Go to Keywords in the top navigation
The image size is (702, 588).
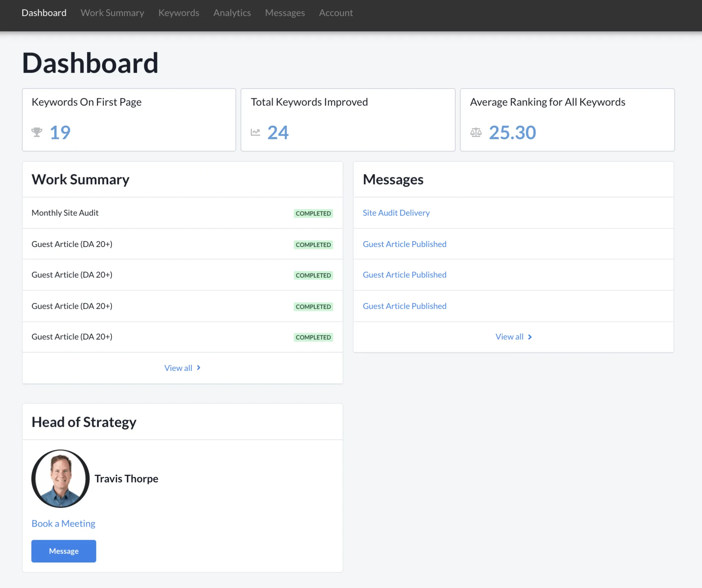pyautogui.click(x=178, y=13)
